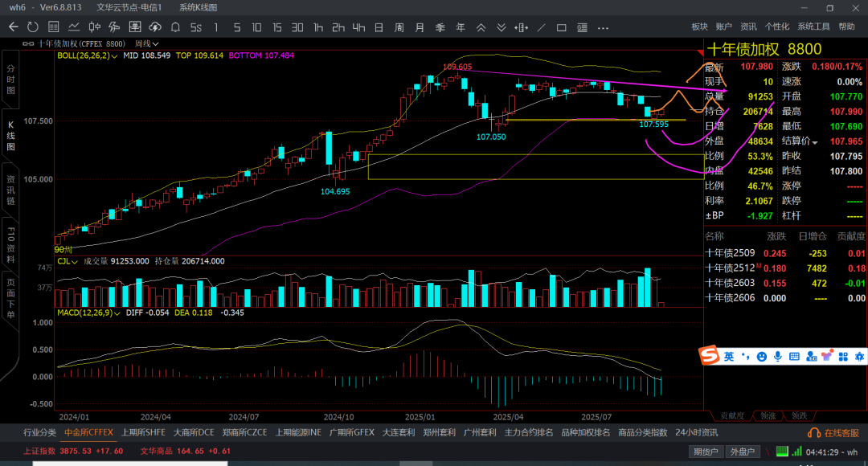Click the double up-arrow toolbar icon
The height and width of the screenshot is (466, 868).
coord(481,27)
